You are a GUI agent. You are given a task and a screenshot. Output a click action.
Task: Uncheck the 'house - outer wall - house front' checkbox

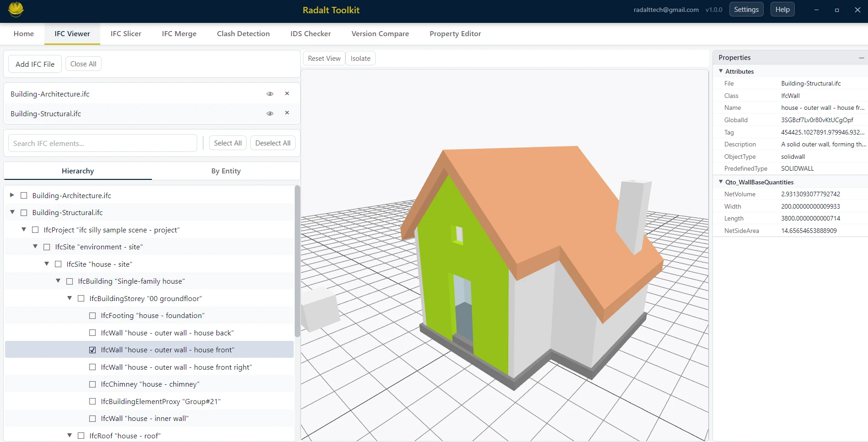pyautogui.click(x=92, y=350)
